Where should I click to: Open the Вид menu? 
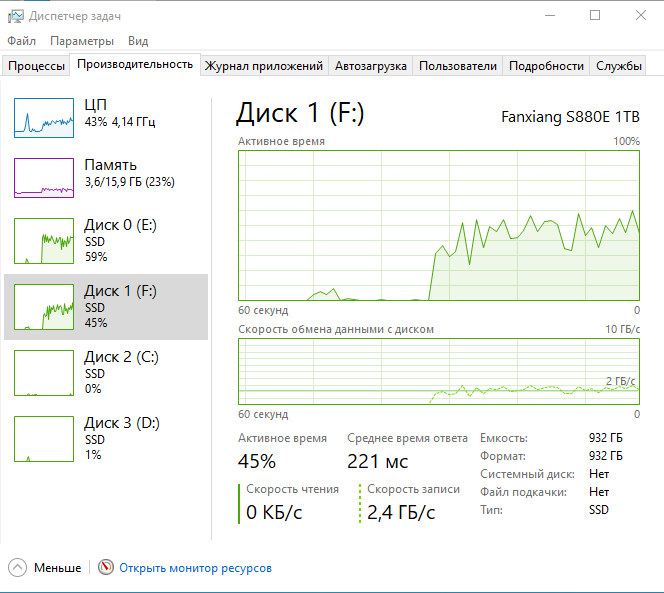(x=138, y=41)
